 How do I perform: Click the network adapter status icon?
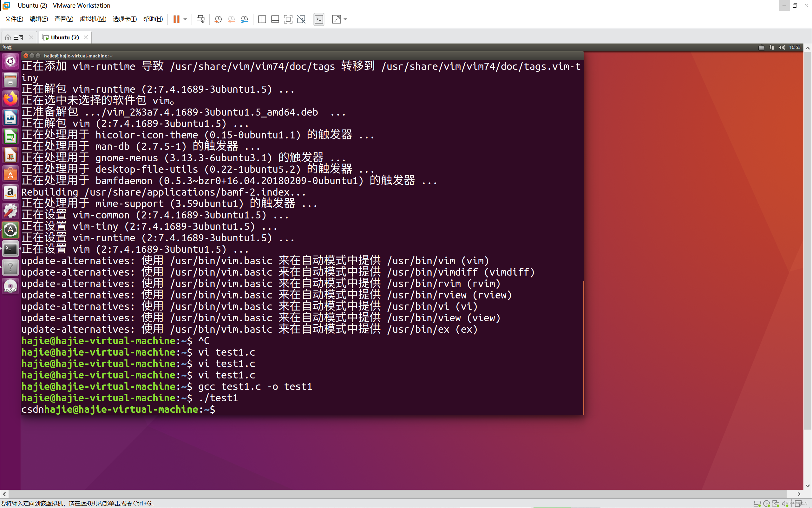pos(776,504)
